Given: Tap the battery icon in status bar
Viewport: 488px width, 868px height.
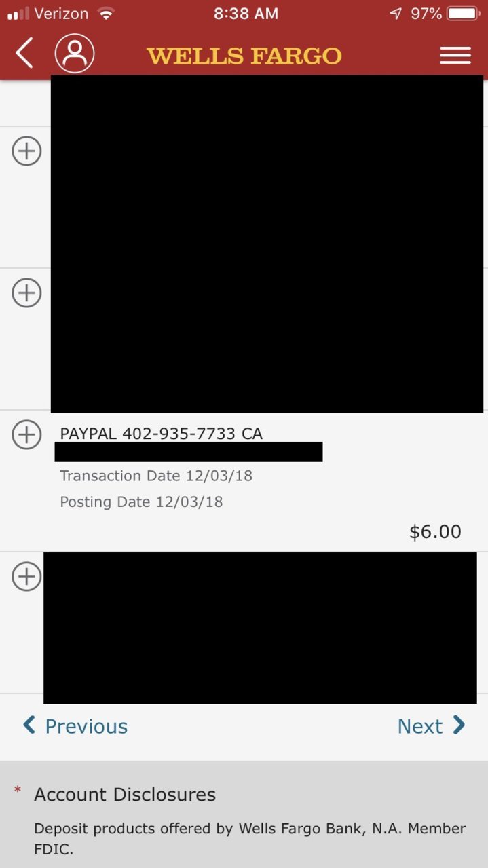Looking at the screenshot, I should 464,14.
